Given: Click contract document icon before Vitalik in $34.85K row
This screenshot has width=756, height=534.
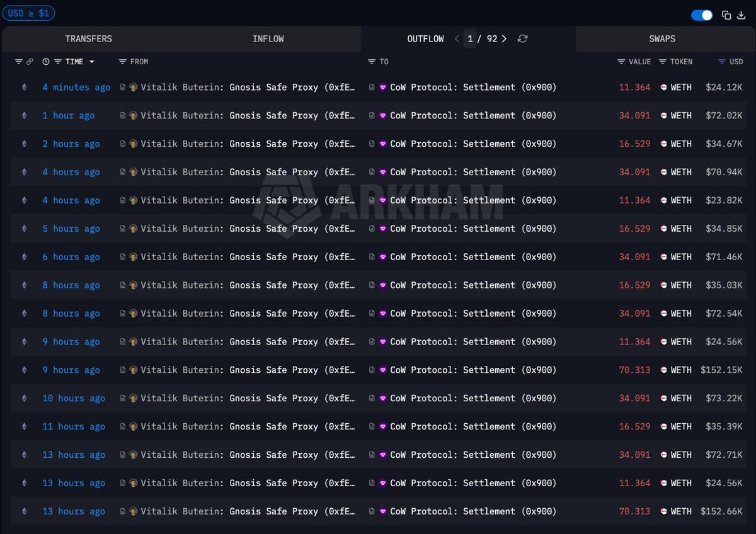Looking at the screenshot, I should tap(123, 229).
